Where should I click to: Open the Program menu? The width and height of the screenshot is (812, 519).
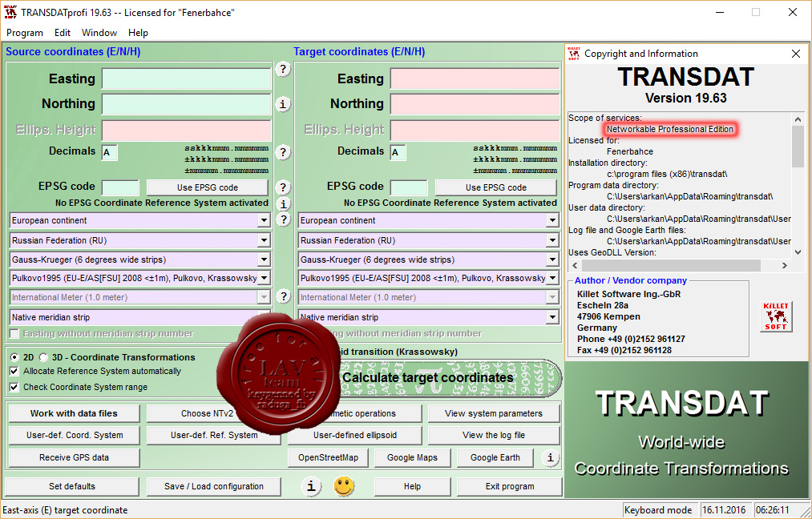25,33
